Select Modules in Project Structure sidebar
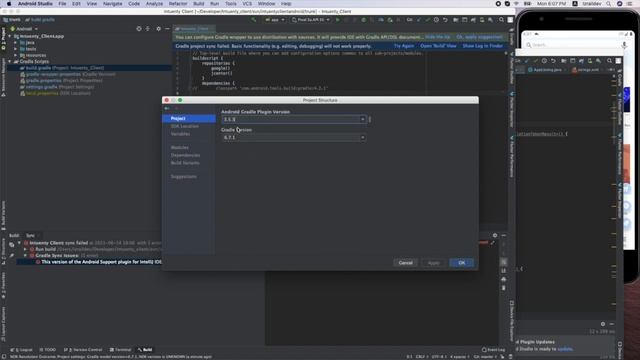This screenshot has height=360, width=640. [180, 147]
